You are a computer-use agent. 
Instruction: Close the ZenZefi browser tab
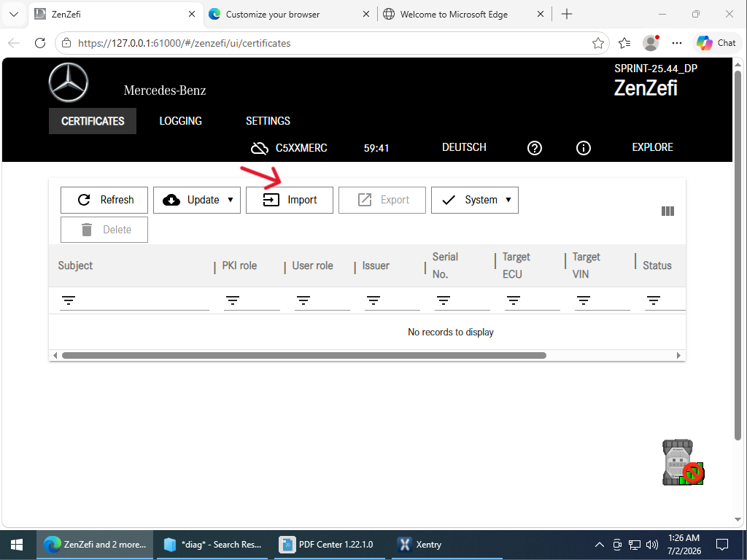(x=192, y=15)
